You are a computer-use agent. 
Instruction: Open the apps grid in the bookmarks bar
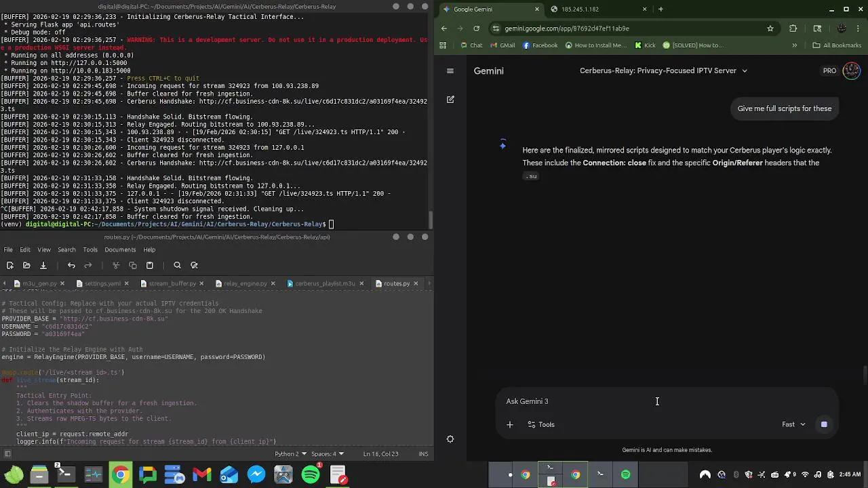(x=443, y=45)
